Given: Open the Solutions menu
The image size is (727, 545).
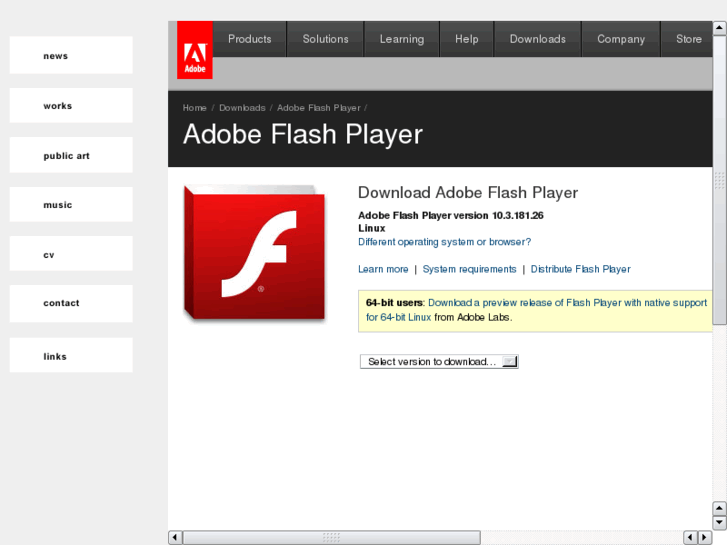Looking at the screenshot, I should coord(325,39).
